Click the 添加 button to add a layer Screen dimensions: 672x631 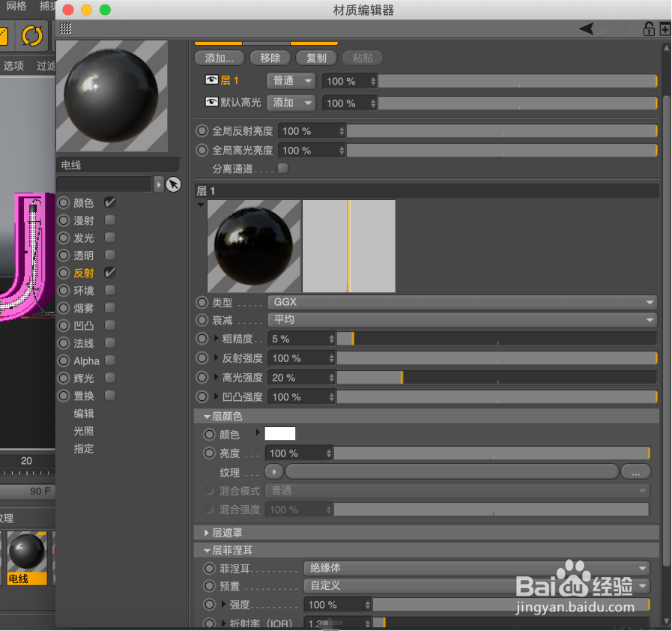(x=220, y=58)
